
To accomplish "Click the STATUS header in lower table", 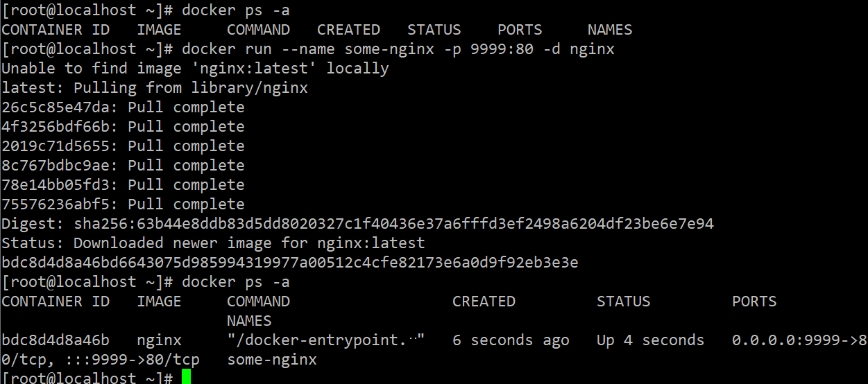I will click(x=624, y=302).
